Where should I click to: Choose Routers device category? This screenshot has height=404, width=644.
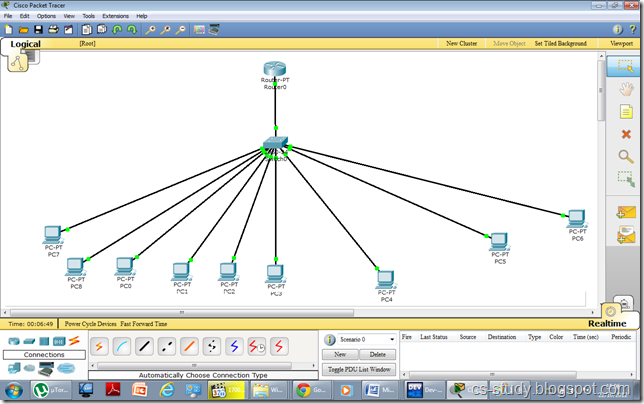tap(14, 341)
